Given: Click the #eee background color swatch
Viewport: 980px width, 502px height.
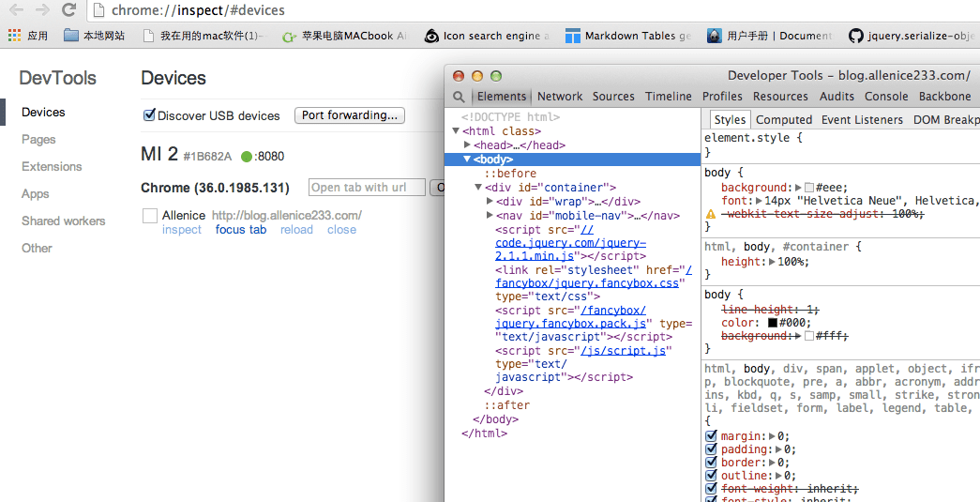Looking at the screenshot, I should (808, 188).
